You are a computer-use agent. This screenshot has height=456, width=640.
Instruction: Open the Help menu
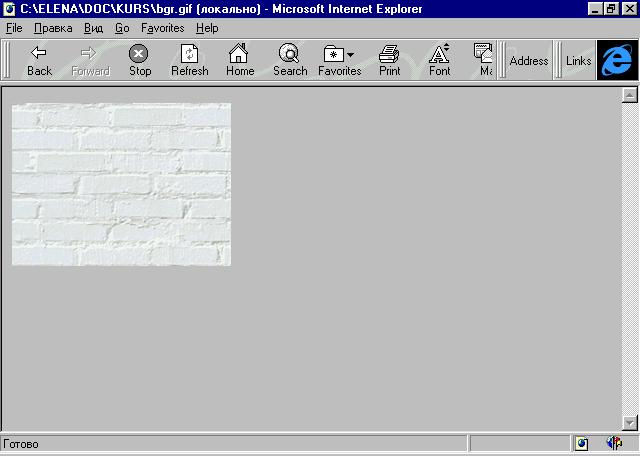tap(207, 28)
